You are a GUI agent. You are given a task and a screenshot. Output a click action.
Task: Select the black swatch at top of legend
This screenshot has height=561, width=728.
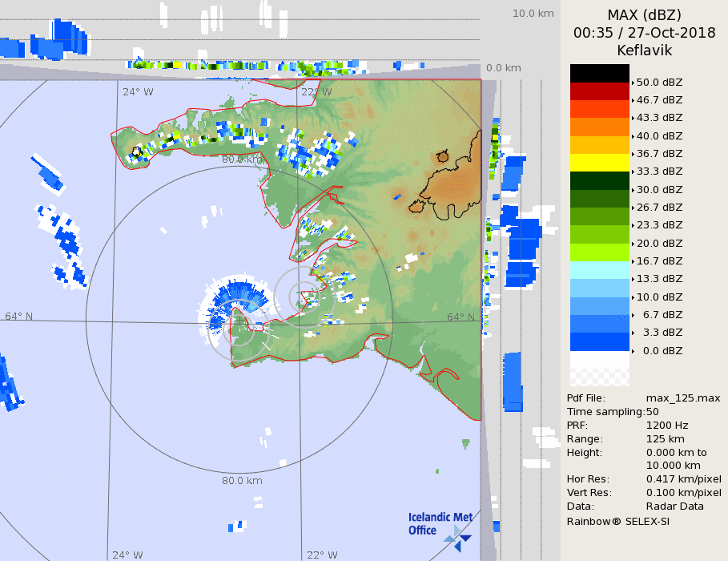pos(599,73)
